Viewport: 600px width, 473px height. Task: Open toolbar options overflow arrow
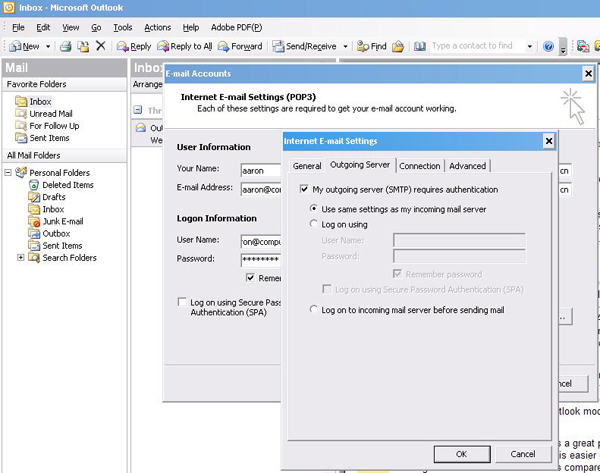(x=562, y=46)
